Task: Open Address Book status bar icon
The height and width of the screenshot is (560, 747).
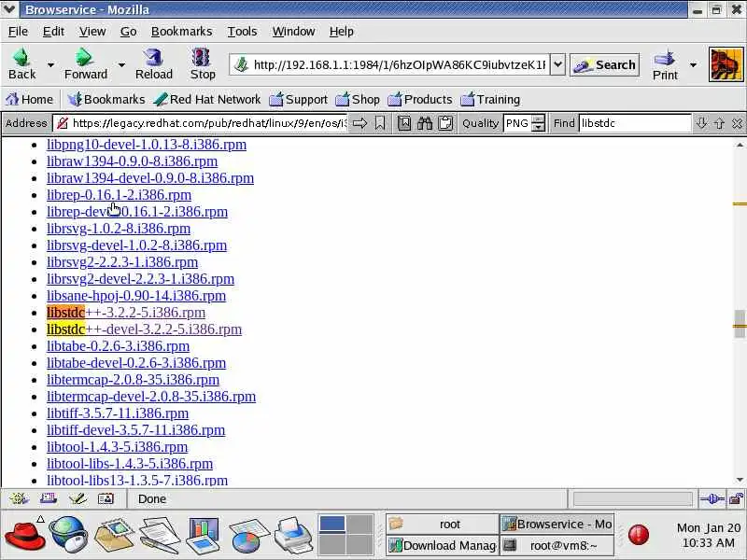Action: pos(106,498)
